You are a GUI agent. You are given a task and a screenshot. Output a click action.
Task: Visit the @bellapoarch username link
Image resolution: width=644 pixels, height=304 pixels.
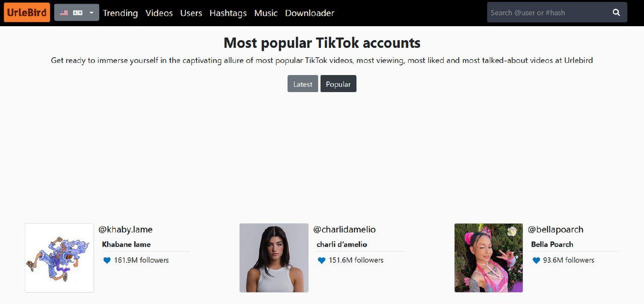[555, 230]
